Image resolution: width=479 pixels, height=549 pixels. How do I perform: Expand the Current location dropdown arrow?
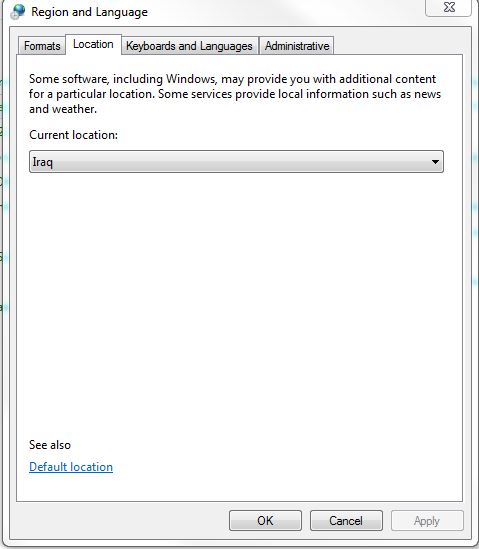pyautogui.click(x=435, y=162)
